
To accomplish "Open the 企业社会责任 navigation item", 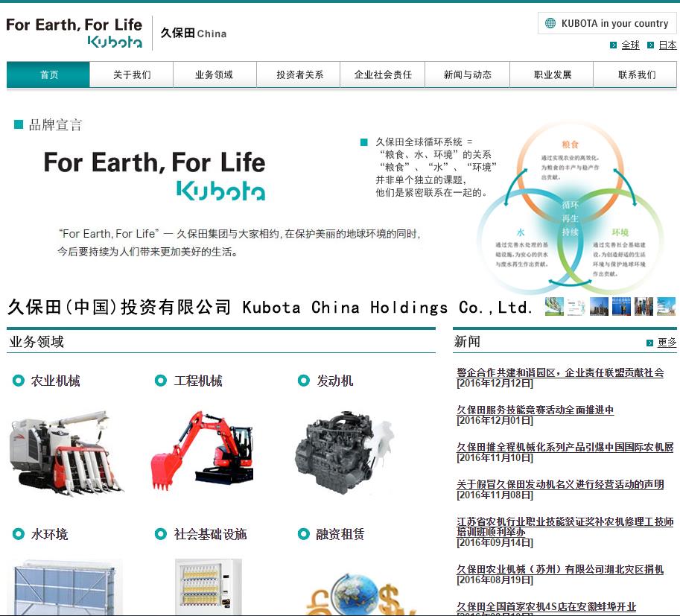I will click(x=383, y=74).
